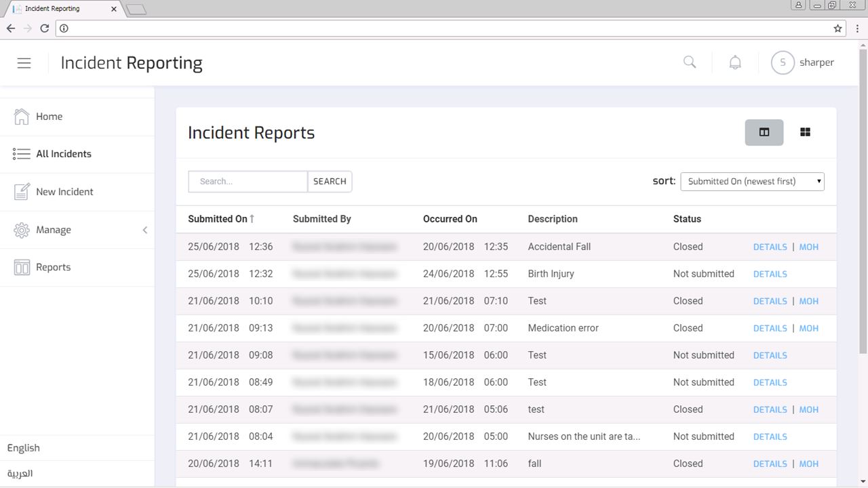The image size is (868, 488).
Task: Click Description column header
Action: [553, 219]
